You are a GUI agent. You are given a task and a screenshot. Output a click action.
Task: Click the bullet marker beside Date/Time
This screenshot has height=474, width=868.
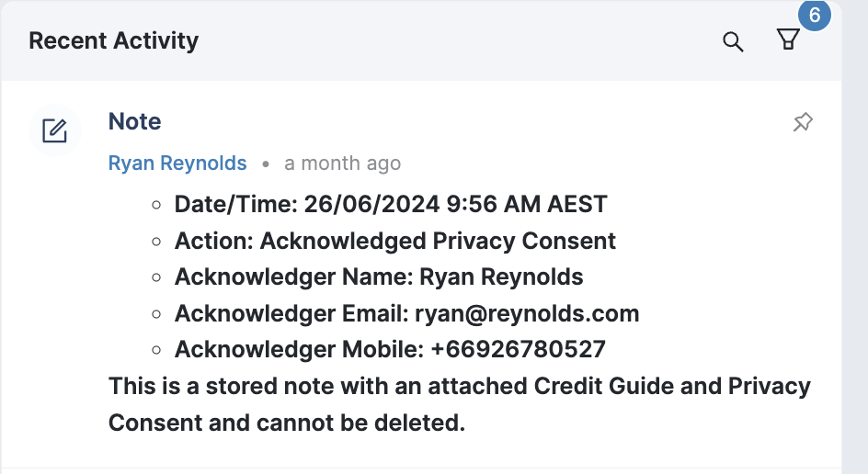(156, 205)
